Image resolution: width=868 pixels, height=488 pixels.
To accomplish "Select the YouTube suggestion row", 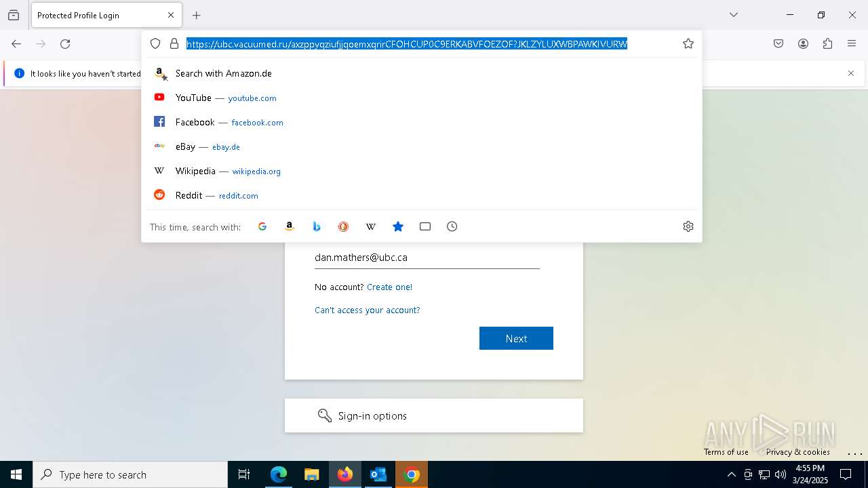I will 422,98.
